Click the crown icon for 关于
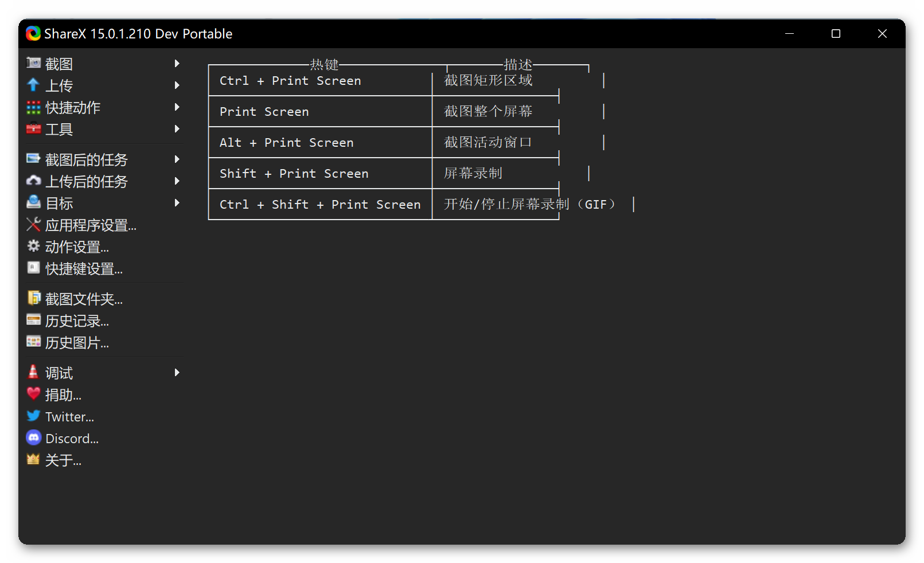 33,459
